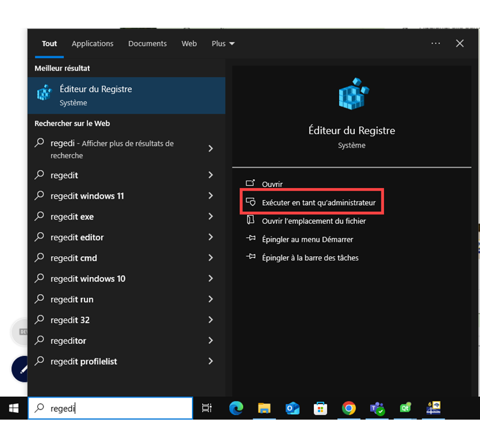This screenshot has height=448, width=480.
Task: Select the Tout tab
Action: coord(49,44)
